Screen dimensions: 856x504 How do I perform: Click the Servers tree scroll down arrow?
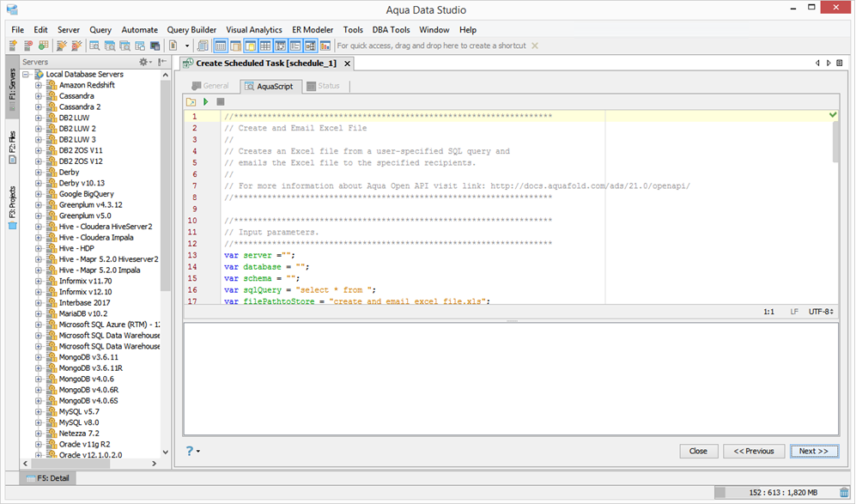(166, 452)
